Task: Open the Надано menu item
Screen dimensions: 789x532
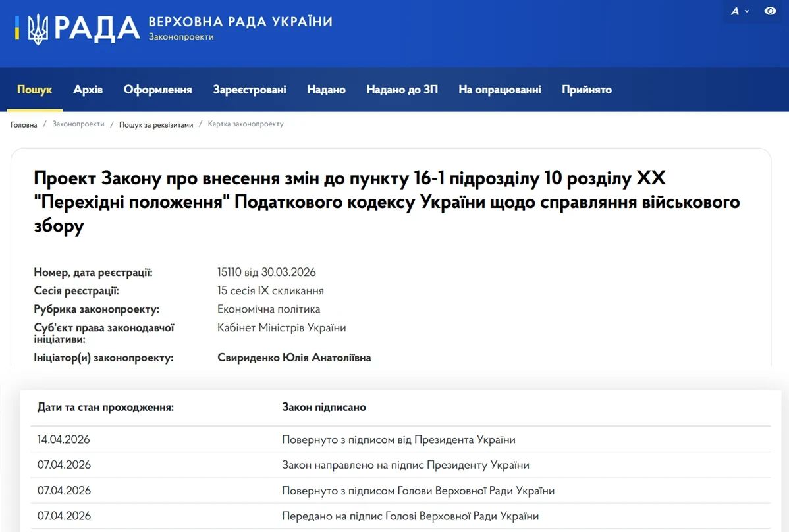Action: point(326,90)
